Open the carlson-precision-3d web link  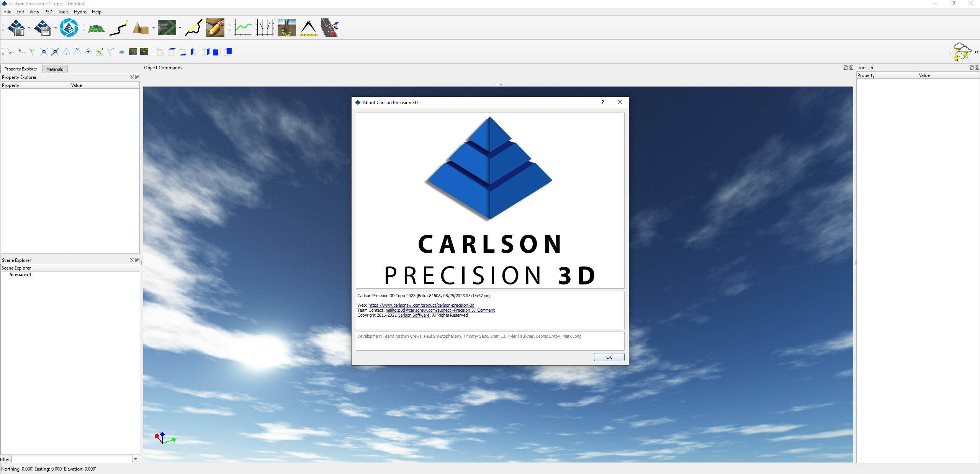[x=421, y=305]
